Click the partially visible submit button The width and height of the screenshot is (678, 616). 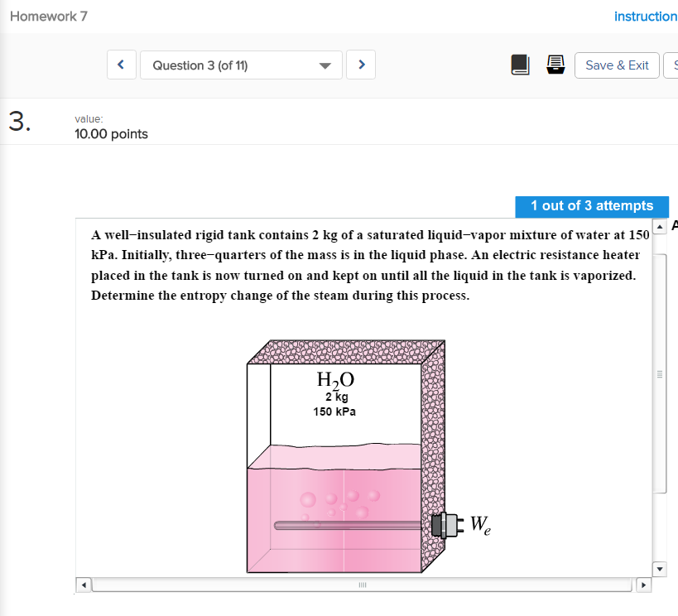pos(674,65)
